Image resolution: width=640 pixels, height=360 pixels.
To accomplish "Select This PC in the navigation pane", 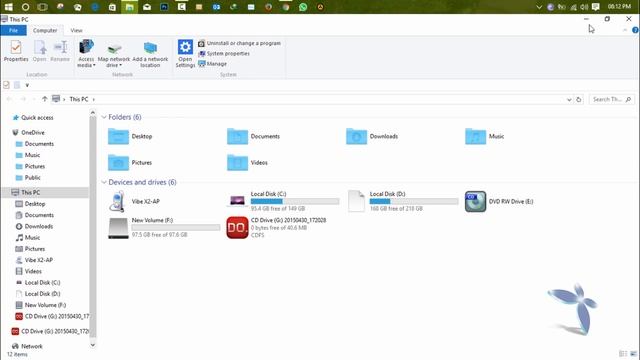I will tap(26, 192).
